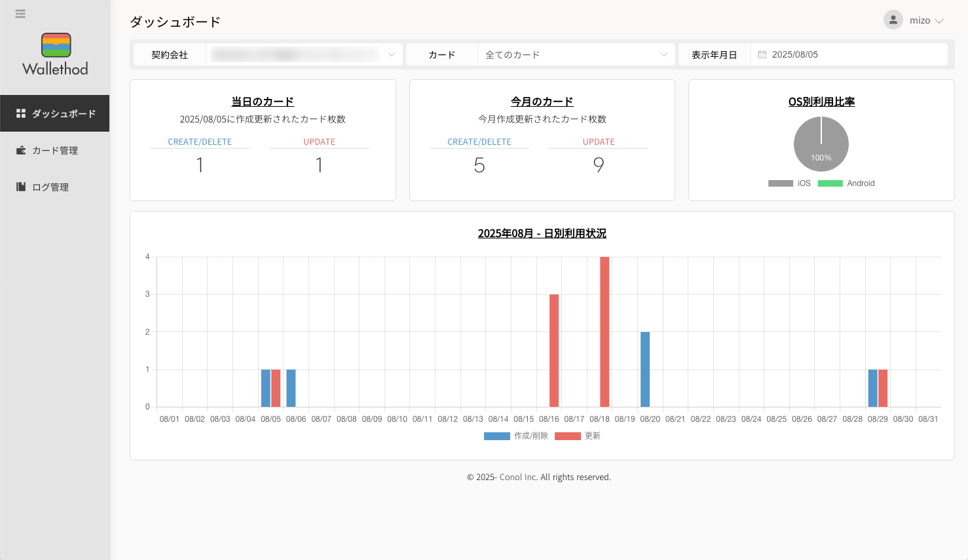The width and height of the screenshot is (968, 560).
Task: Click the 100% iOS pie chart
Action: pos(821,144)
